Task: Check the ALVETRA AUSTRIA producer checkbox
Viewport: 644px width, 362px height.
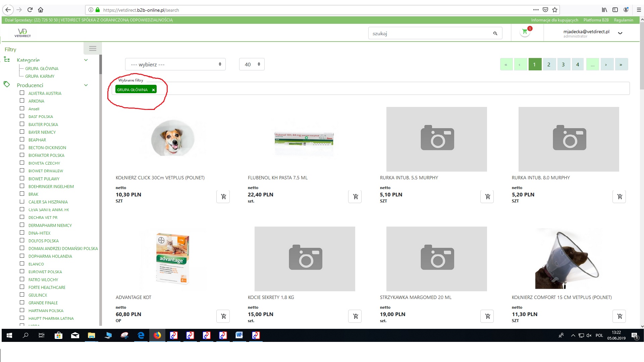Action: (x=22, y=93)
